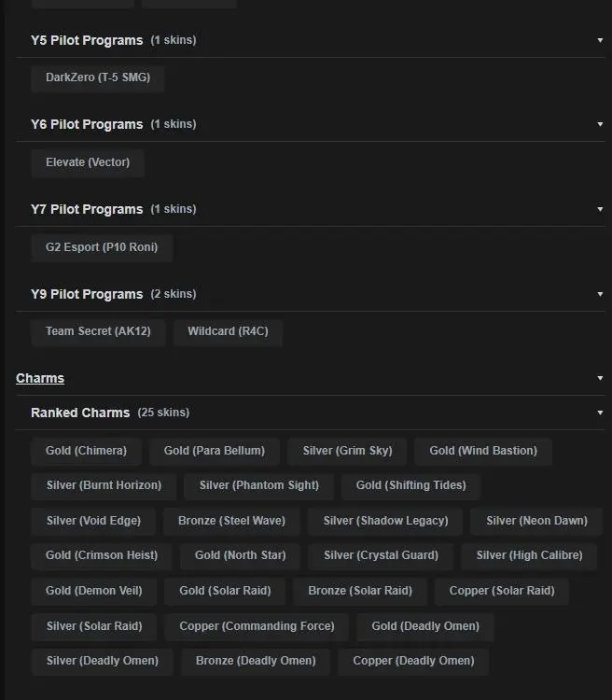
Task: Collapse the Y6 Pilot Programs section
Action: (600, 124)
